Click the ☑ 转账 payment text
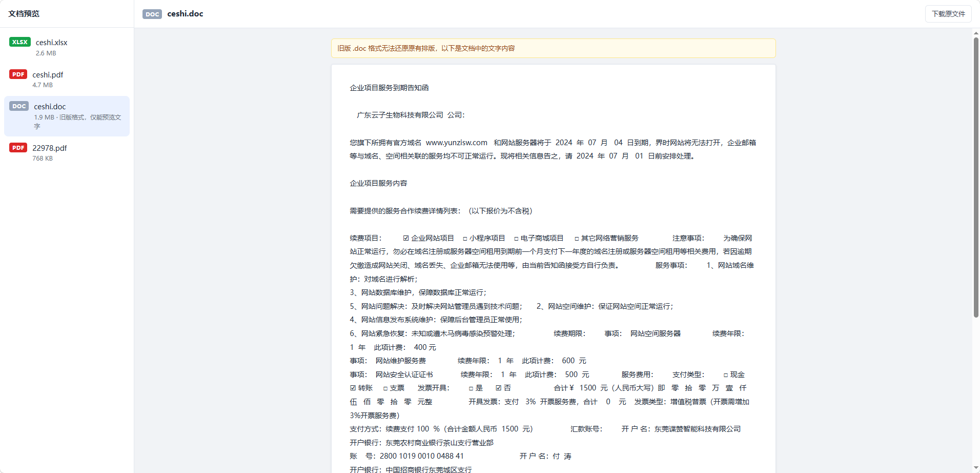The height and width of the screenshot is (473, 980). click(x=361, y=388)
